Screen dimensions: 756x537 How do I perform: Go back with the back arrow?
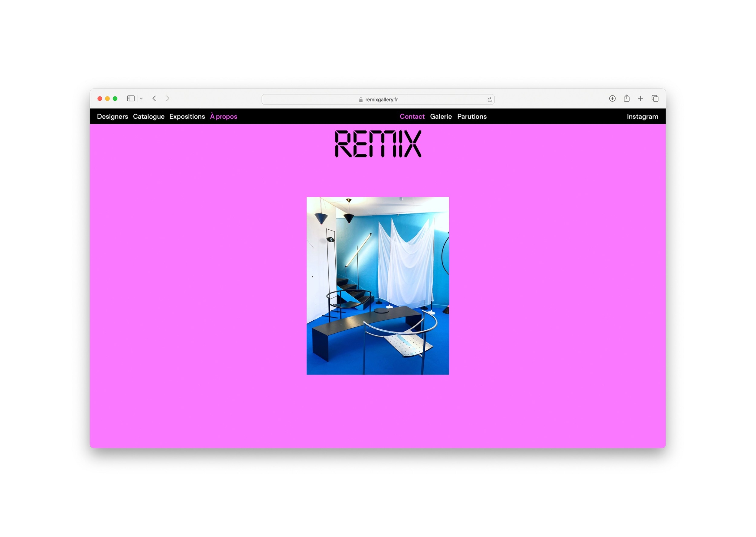(x=154, y=99)
